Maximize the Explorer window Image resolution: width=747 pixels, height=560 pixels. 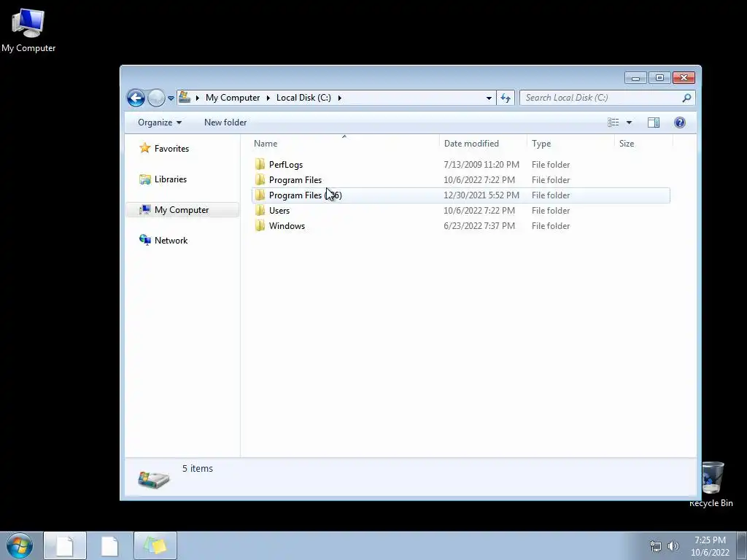tap(659, 77)
